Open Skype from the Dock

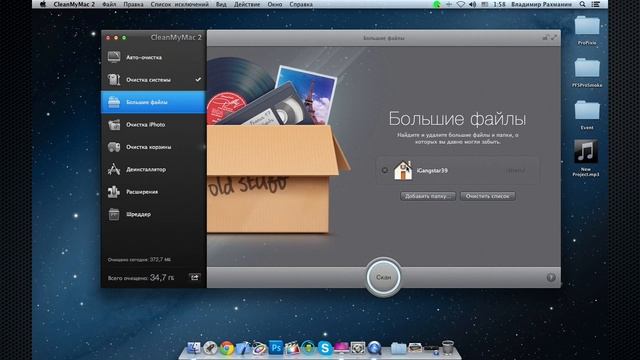pos(325,348)
